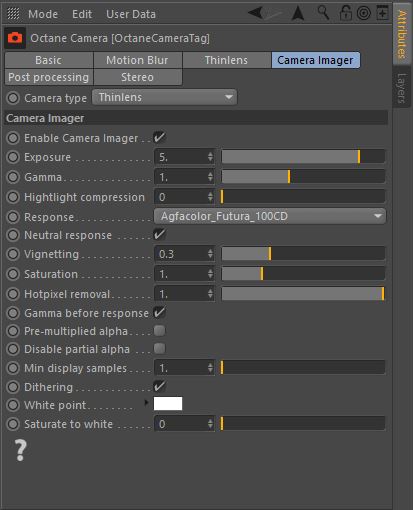Open new attribute manager icon

[382, 12]
